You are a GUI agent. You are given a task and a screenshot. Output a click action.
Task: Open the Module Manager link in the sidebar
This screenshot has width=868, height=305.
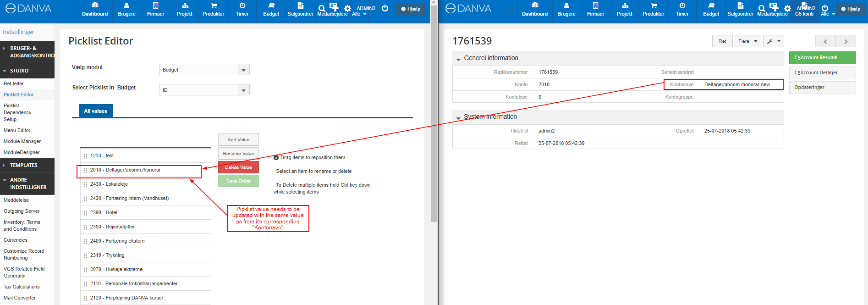coord(22,141)
